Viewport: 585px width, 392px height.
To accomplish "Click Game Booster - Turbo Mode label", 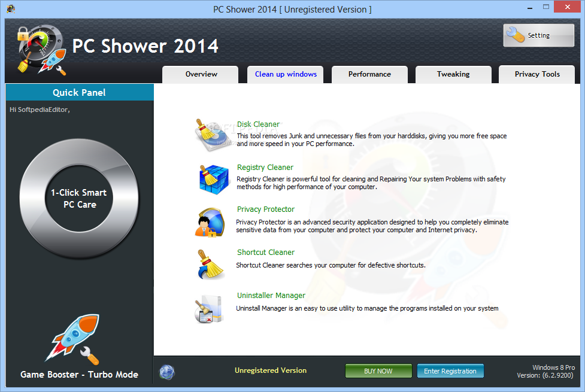I will (79, 375).
